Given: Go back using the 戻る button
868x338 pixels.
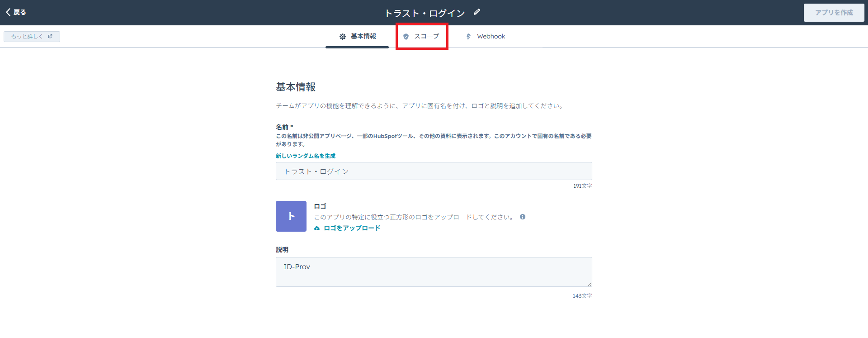Looking at the screenshot, I should [16, 12].
